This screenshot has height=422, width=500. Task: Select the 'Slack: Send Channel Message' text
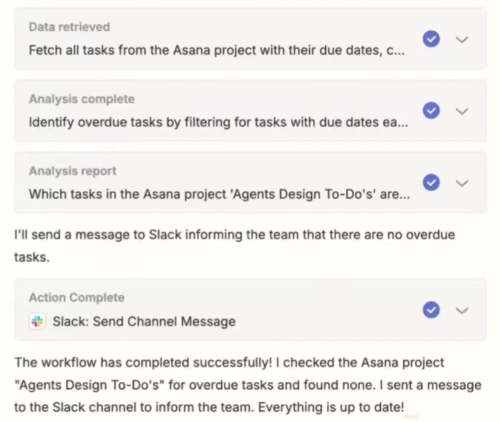tap(144, 322)
